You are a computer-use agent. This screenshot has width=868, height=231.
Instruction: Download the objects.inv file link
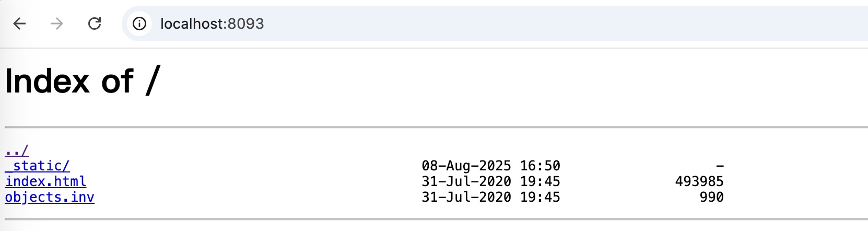(50, 197)
